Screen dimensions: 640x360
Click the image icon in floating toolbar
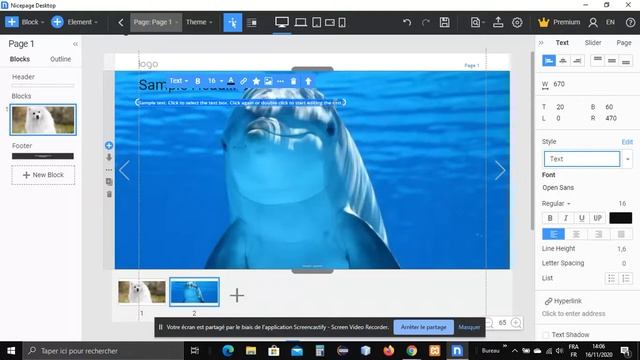(x=268, y=81)
